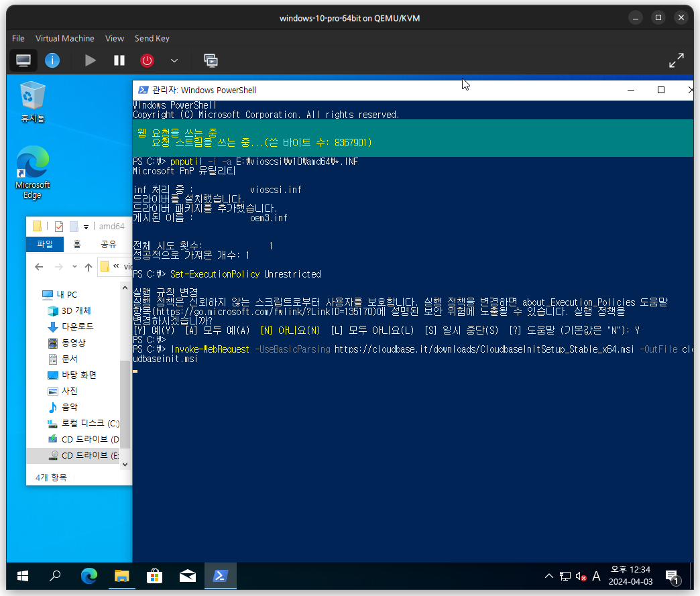Select CD 드라이브 (E:) in navigation pane
Viewport: 700px width, 596px height.
(x=74, y=455)
